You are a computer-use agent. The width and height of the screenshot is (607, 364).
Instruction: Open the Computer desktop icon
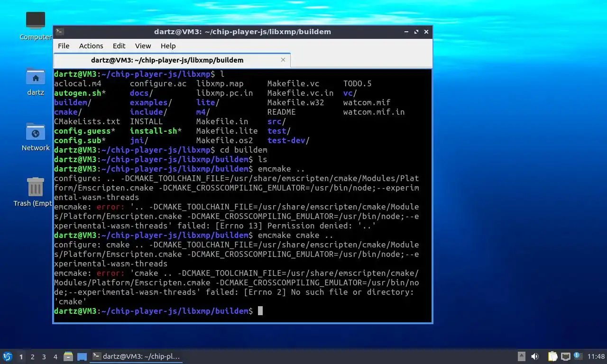click(x=36, y=26)
